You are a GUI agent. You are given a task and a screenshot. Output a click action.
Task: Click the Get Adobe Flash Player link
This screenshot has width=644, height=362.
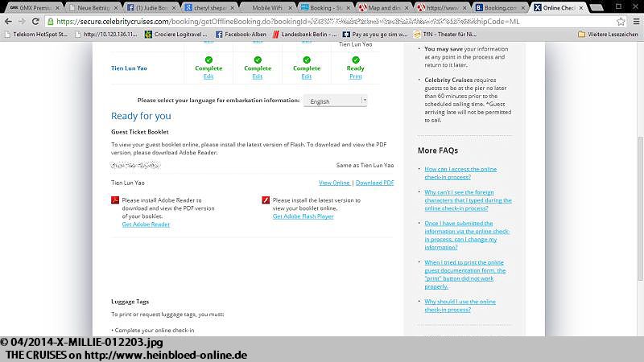point(303,216)
